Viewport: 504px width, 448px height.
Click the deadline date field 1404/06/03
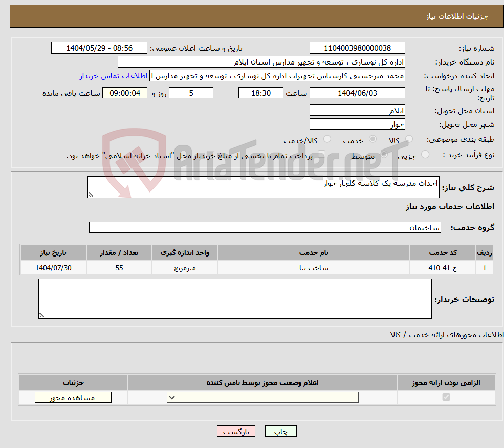tap(357, 93)
